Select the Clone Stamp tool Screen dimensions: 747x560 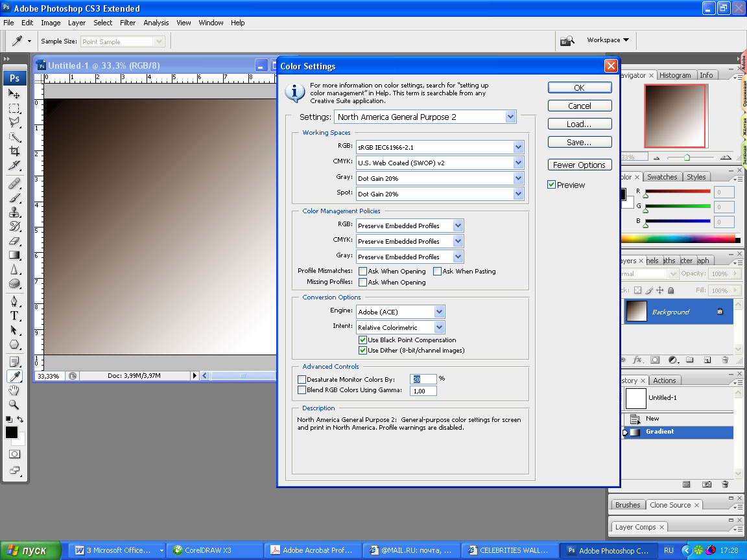click(14, 212)
